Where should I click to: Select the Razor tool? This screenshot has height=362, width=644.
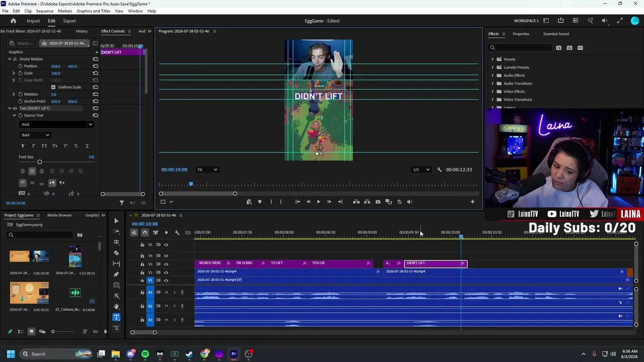pyautogui.click(x=116, y=253)
